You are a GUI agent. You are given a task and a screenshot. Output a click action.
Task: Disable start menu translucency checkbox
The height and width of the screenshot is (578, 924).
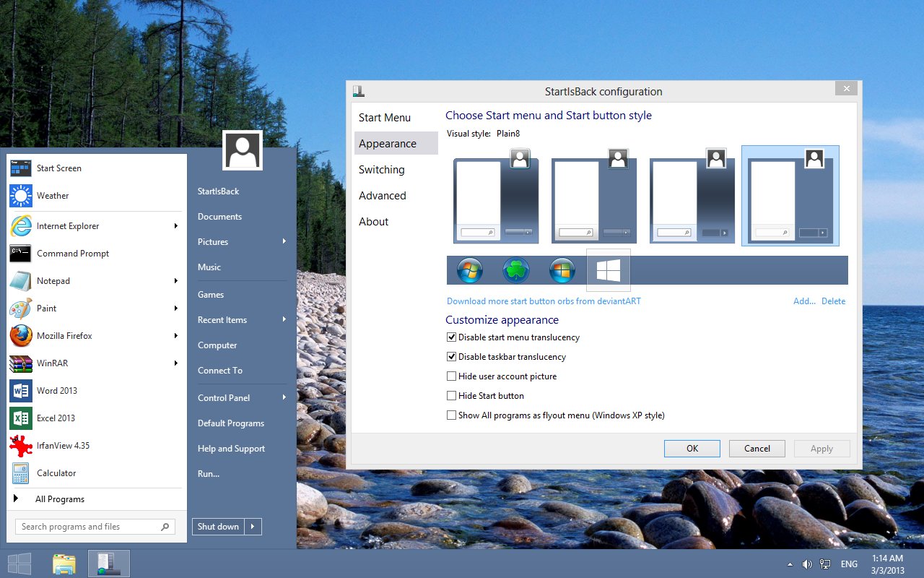[451, 337]
